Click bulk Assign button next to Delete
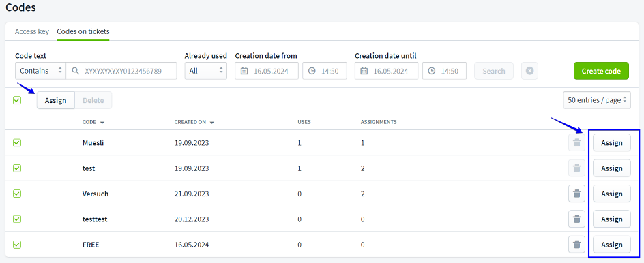This screenshot has height=263, width=644. coord(56,101)
